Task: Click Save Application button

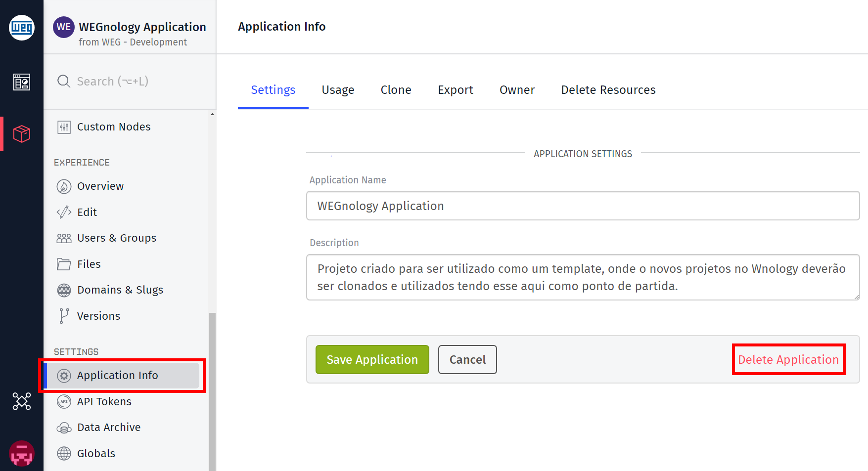Action: tap(372, 359)
